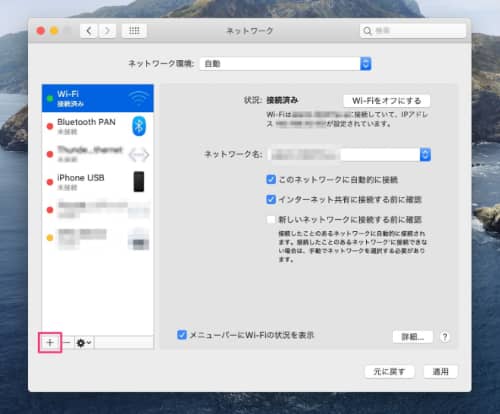Go forward with the right arrow button

point(107,31)
